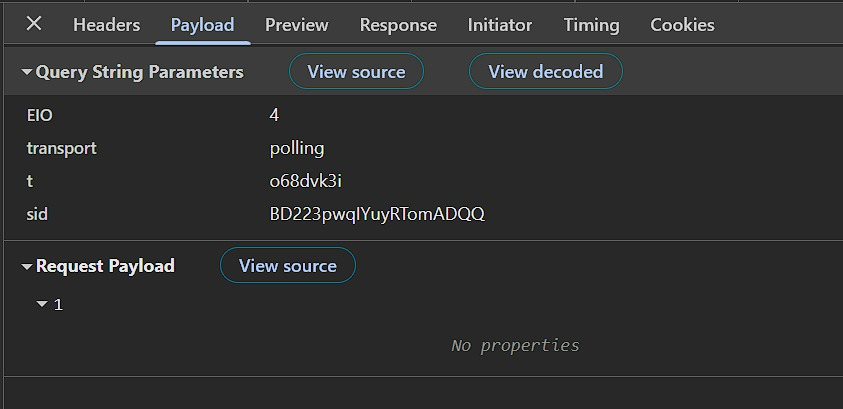Switch to the Response tab
Image resolution: width=843 pixels, height=409 pixels.
[398, 25]
